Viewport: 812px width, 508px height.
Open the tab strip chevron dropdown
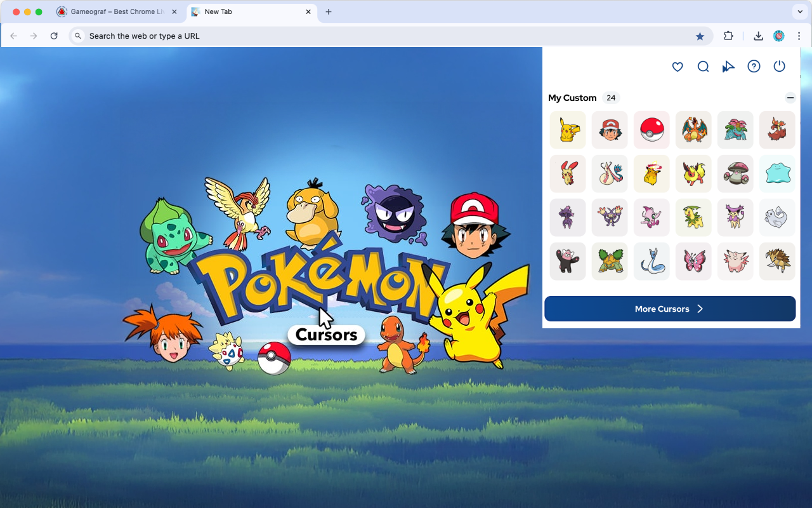pyautogui.click(x=799, y=11)
